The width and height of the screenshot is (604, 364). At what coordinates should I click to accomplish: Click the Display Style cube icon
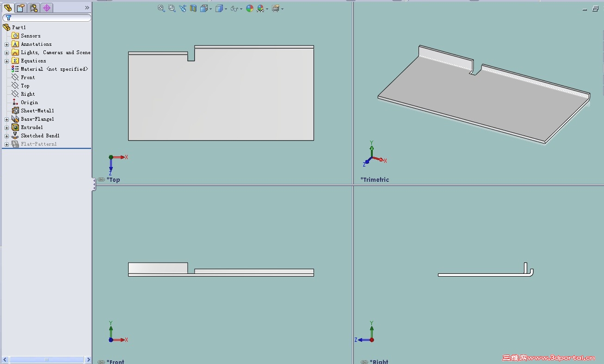point(219,8)
